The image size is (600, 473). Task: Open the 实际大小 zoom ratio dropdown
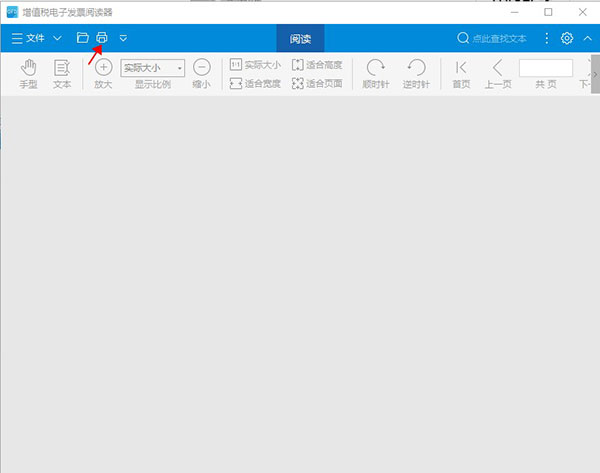[x=153, y=68]
